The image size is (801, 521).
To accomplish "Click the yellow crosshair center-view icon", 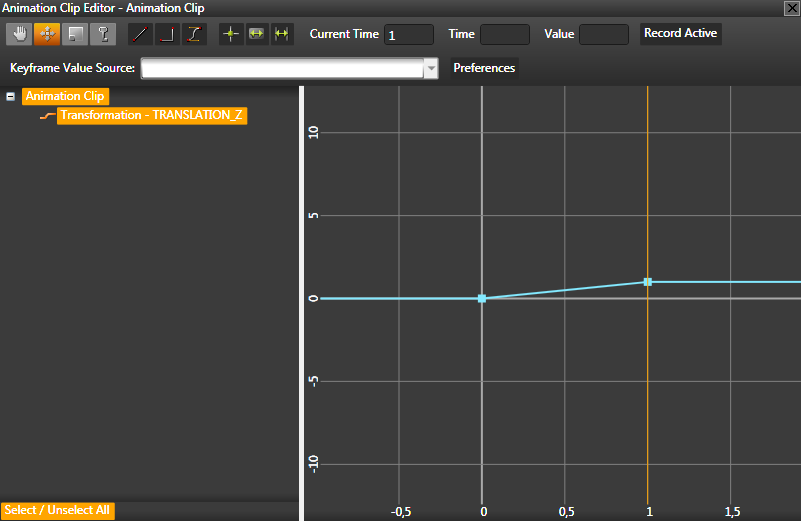I will click(231, 34).
